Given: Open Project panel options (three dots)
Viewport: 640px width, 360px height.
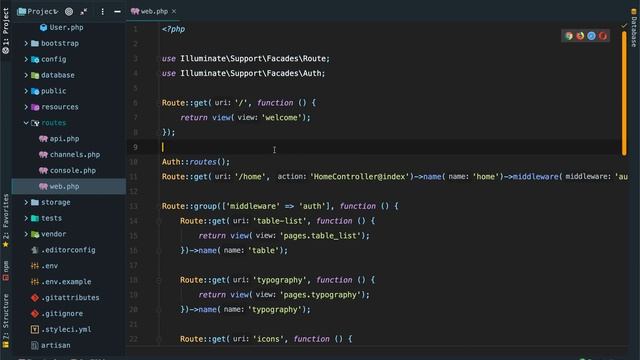Looking at the screenshot, I should [102, 11].
